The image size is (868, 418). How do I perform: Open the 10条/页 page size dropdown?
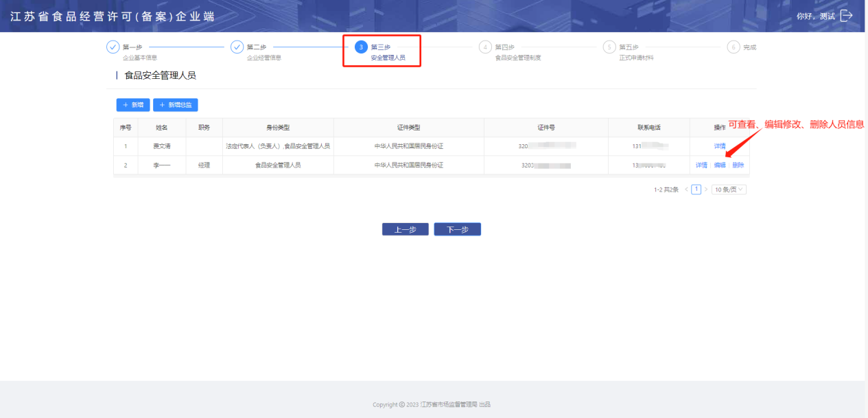729,189
